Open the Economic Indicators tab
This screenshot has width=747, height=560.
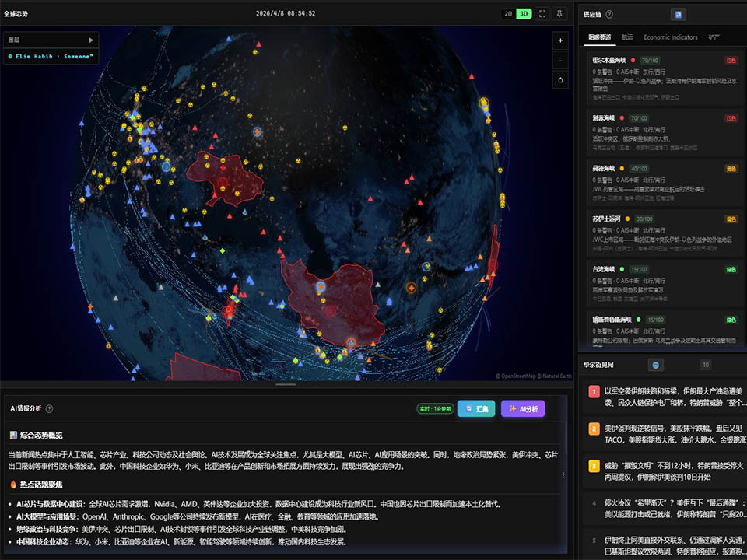point(670,37)
